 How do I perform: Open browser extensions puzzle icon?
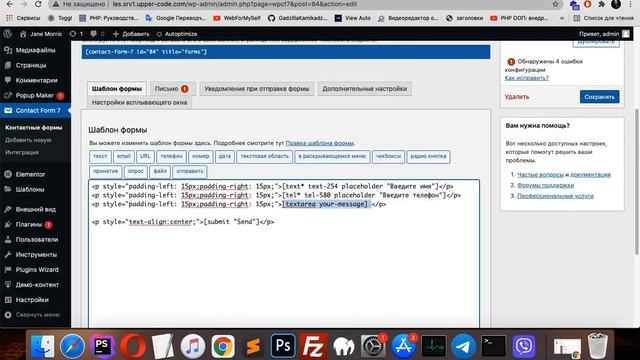pos(602,4)
